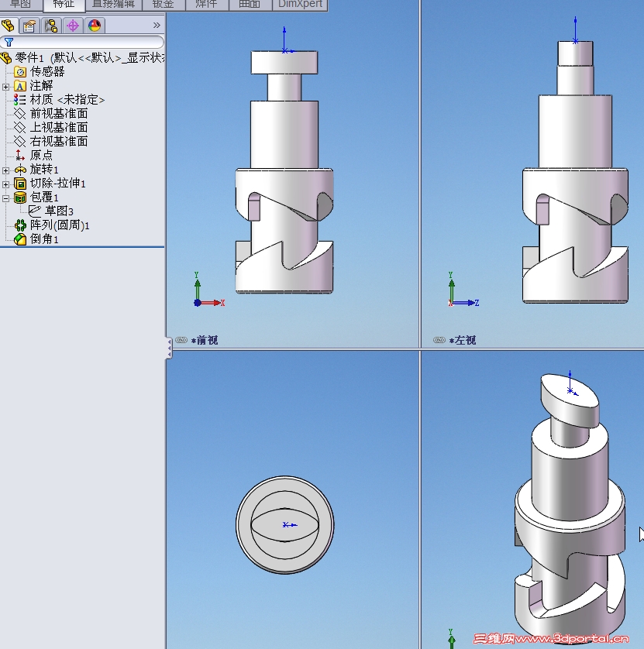Click the 原点 origin icon
644x649 pixels.
pyautogui.click(x=19, y=155)
